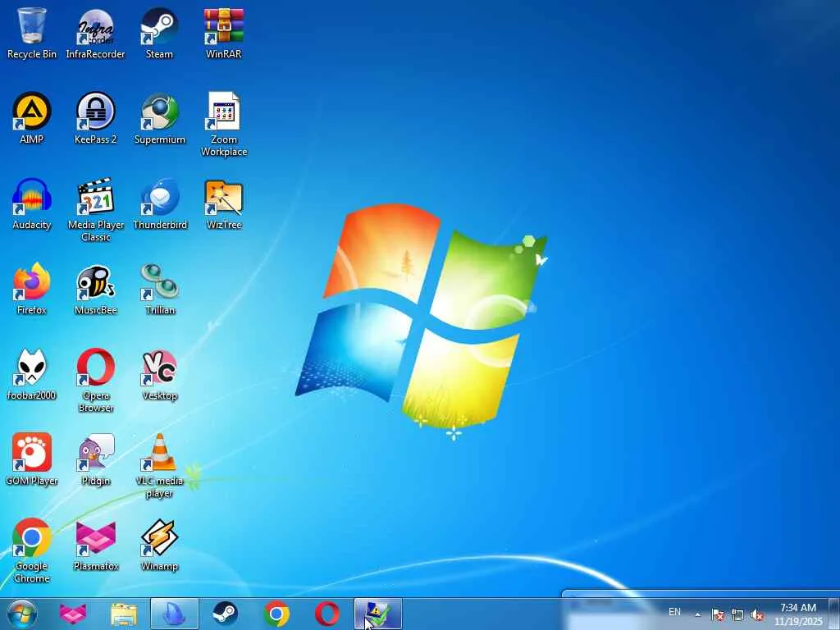Image resolution: width=840 pixels, height=630 pixels.
Task: Select the WinRAR desktop shortcut
Action: tap(224, 32)
